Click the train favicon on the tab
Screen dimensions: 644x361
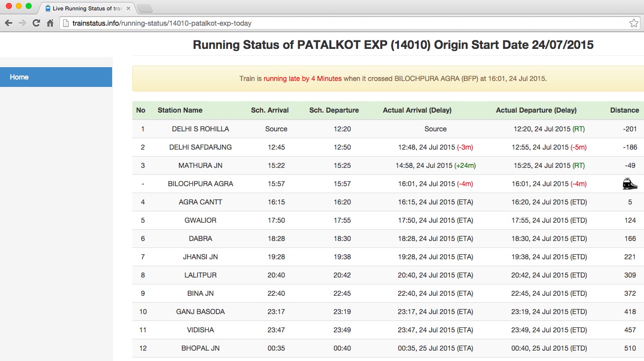[x=47, y=8]
